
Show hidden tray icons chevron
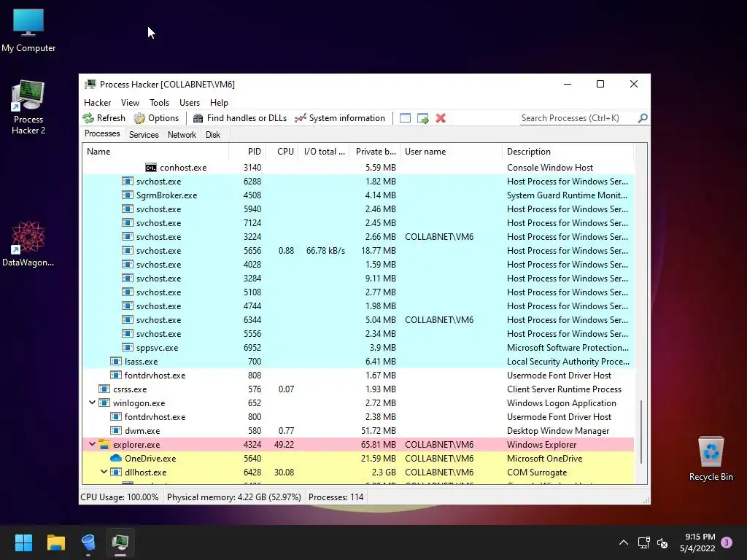tap(623, 542)
